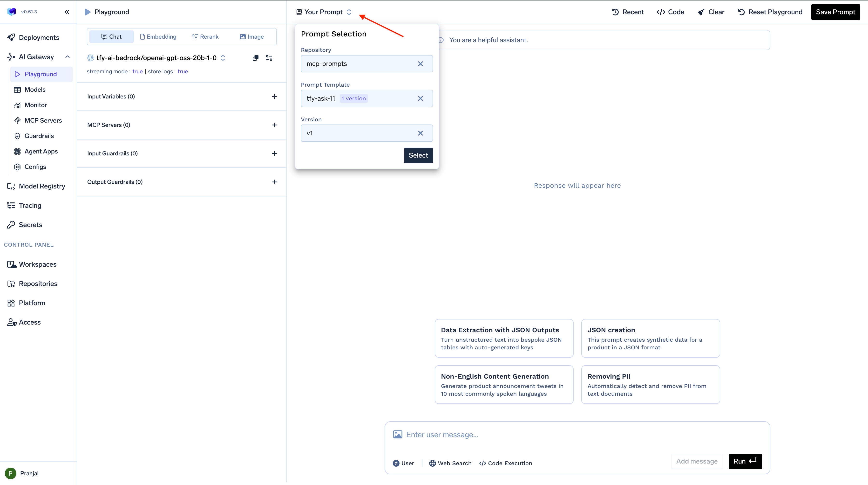Collapse sidebar with double chevron icon

(x=67, y=12)
